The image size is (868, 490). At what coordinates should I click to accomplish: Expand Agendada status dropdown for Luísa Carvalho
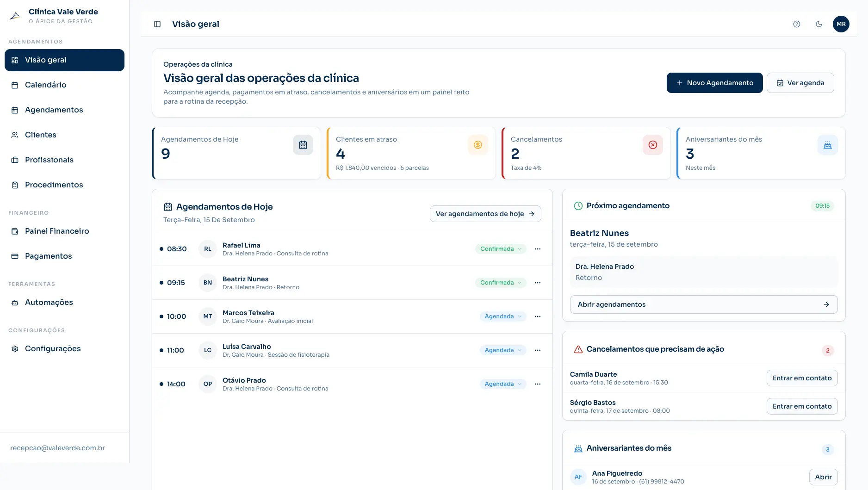(503, 350)
